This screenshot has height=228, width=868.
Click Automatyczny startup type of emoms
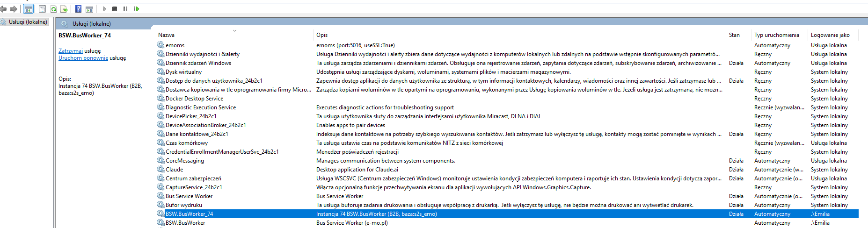[x=772, y=45]
